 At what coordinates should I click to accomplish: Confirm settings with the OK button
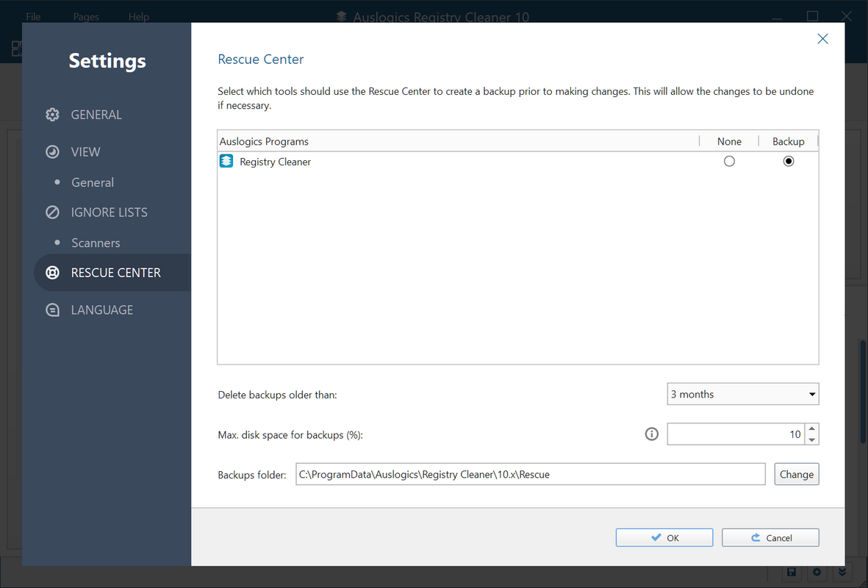tap(664, 537)
